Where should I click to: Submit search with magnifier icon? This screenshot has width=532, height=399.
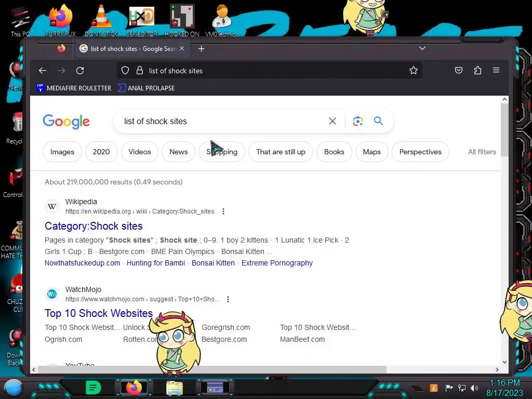pyautogui.click(x=378, y=121)
